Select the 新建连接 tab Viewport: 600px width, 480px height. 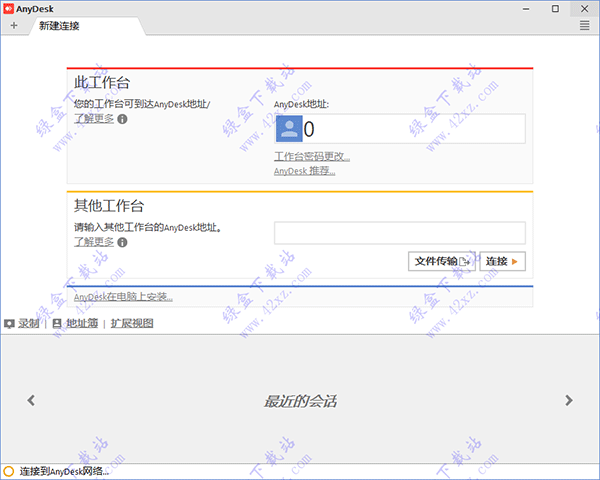click(87, 26)
